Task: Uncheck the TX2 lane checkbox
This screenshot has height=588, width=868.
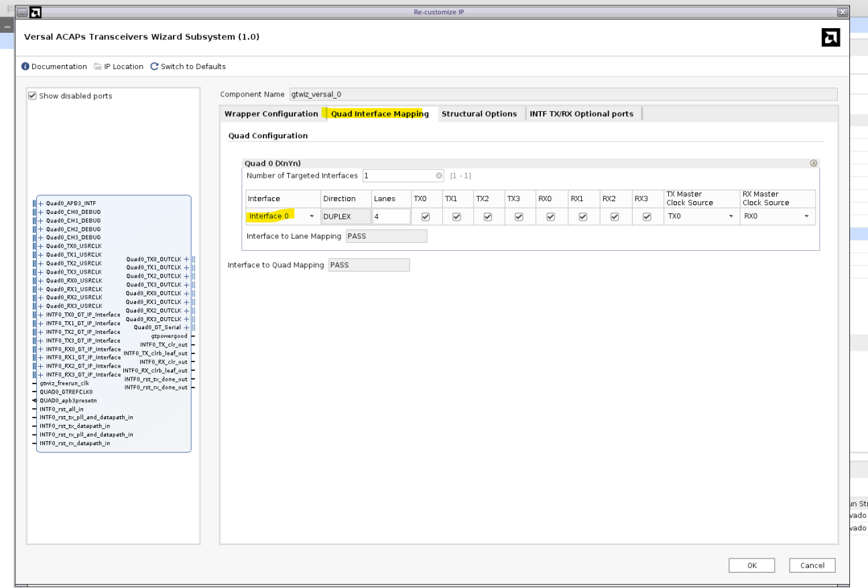Action: 488,217
